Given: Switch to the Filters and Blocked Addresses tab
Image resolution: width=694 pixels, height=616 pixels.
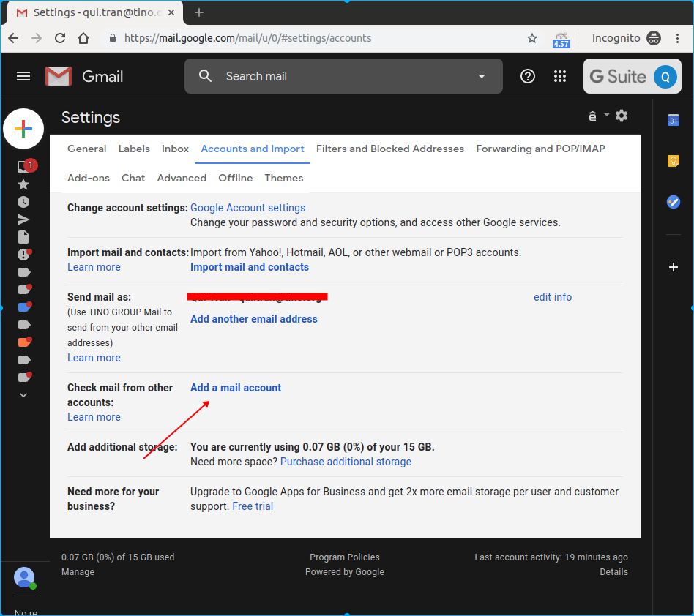Looking at the screenshot, I should pyautogui.click(x=390, y=149).
